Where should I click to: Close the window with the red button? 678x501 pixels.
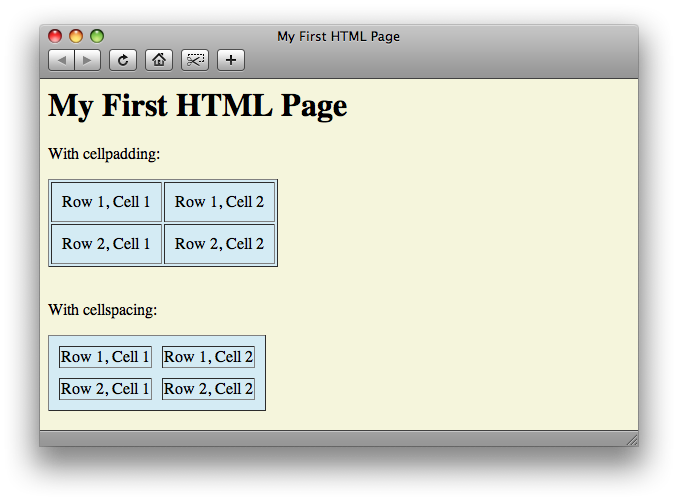click(55, 36)
